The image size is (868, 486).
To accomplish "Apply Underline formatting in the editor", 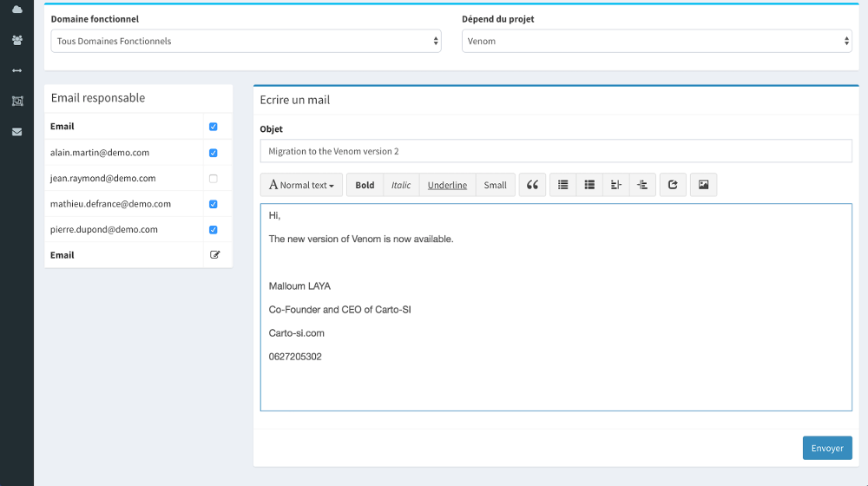I will tap(447, 185).
